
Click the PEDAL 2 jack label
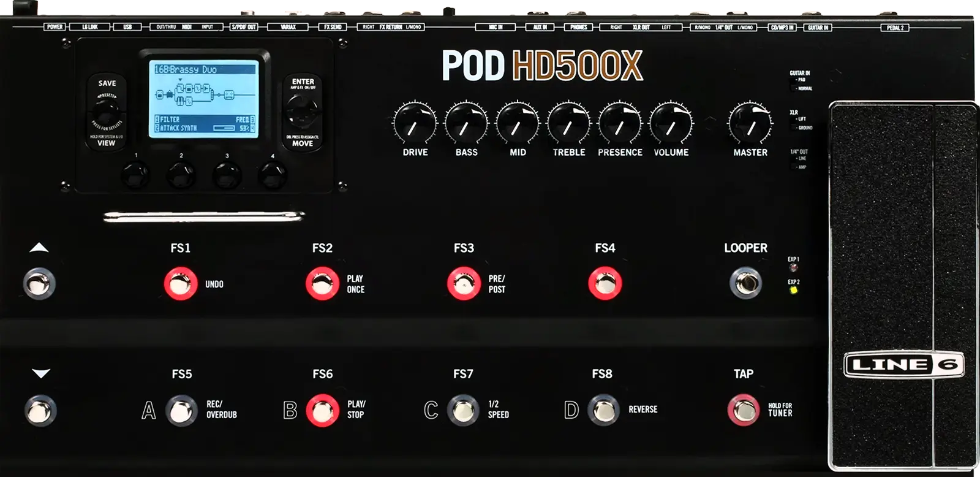click(x=894, y=28)
